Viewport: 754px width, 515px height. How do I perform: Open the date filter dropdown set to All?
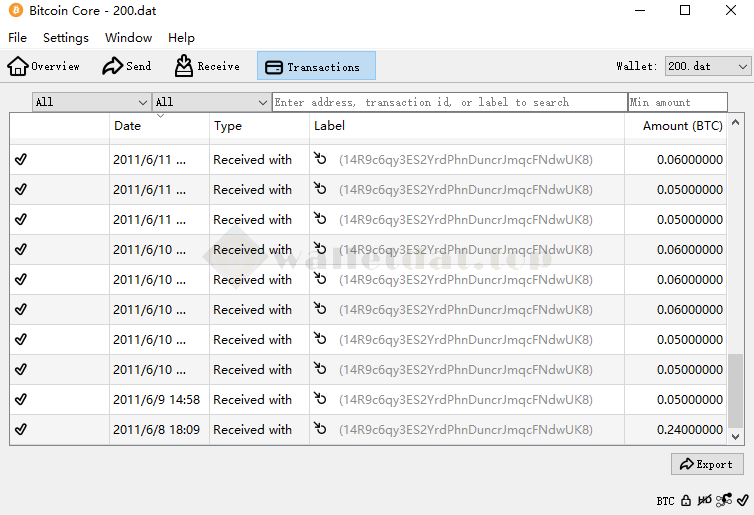(91, 102)
